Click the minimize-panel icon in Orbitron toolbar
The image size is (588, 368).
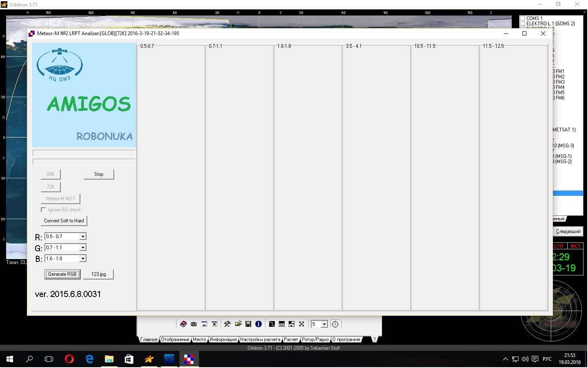click(x=204, y=324)
